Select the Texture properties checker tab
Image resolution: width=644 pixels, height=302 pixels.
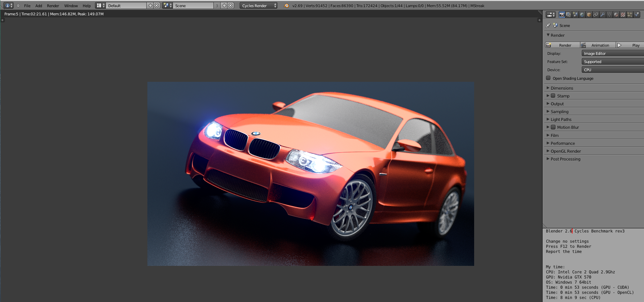(x=623, y=15)
